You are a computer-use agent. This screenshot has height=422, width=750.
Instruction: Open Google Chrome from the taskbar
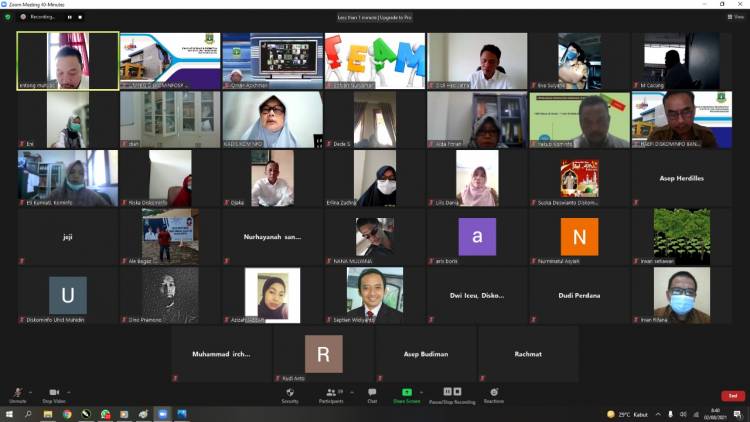pos(67,414)
